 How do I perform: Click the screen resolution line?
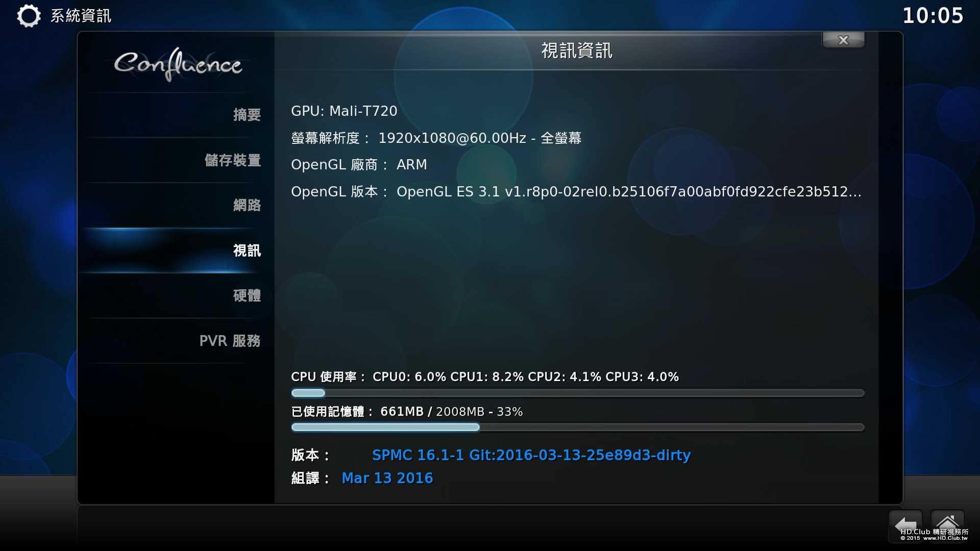click(x=436, y=138)
